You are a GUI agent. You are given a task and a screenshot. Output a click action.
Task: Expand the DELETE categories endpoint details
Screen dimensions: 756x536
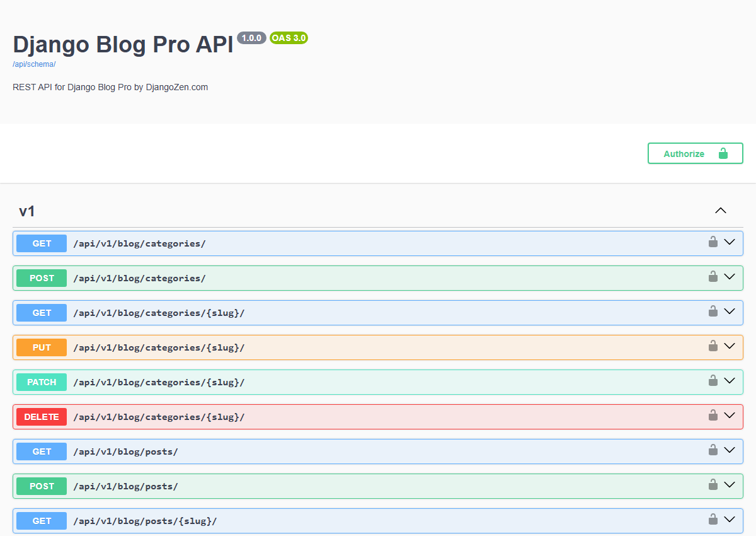(x=730, y=416)
